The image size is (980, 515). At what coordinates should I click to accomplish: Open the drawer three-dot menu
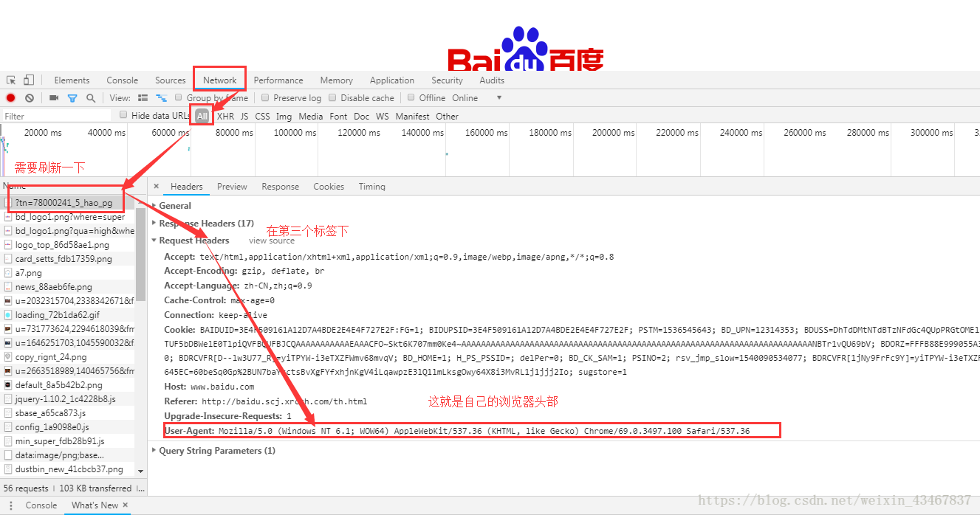click(x=11, y=505)
